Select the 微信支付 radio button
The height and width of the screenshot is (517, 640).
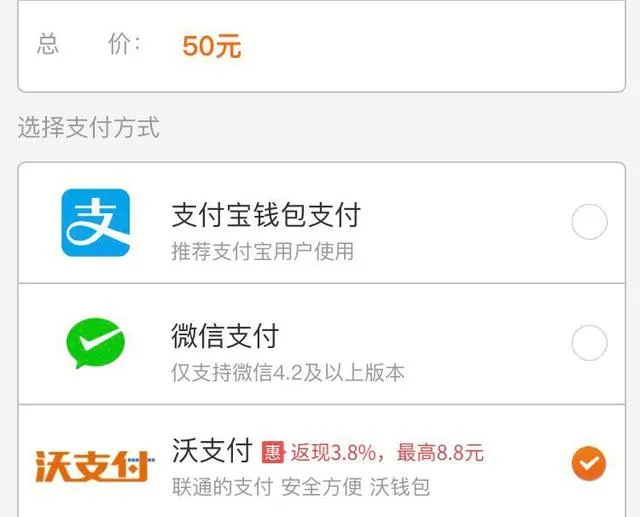click(x=589, y=343)
